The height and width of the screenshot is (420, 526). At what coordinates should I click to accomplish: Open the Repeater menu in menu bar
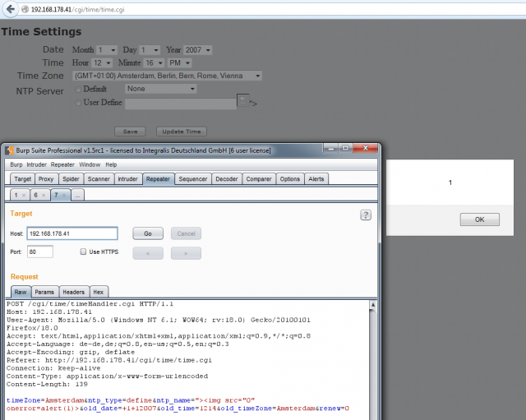[x=62, y=164]
